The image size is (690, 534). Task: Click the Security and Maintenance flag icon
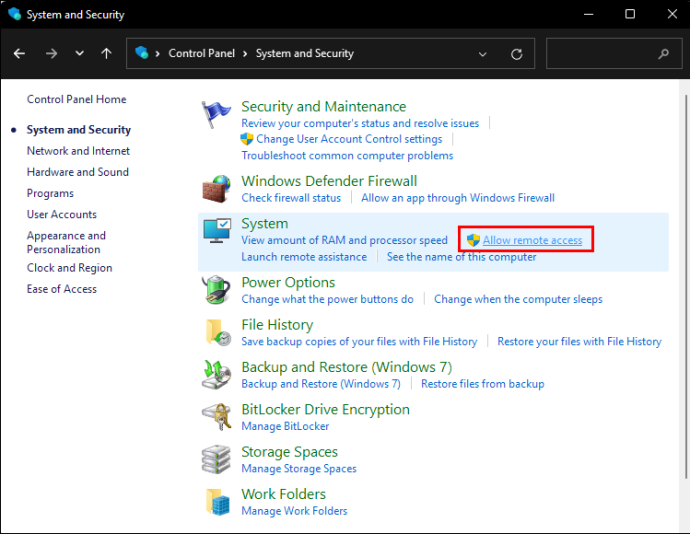216,114
